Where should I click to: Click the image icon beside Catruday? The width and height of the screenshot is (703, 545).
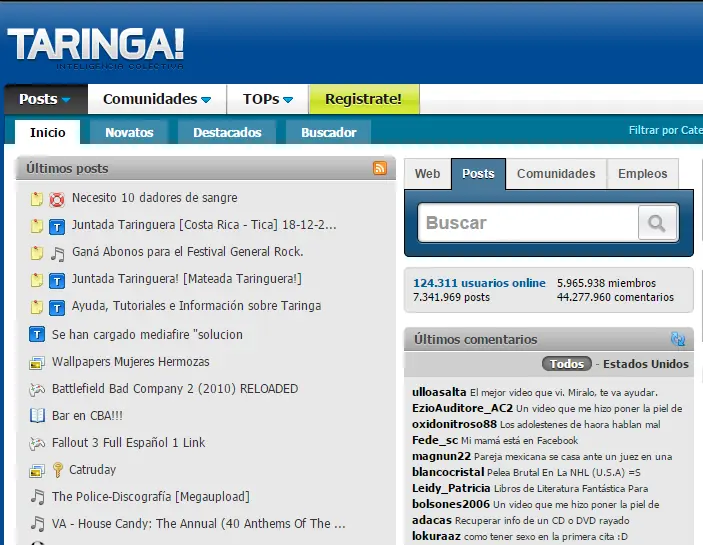[x=37, y=471]
